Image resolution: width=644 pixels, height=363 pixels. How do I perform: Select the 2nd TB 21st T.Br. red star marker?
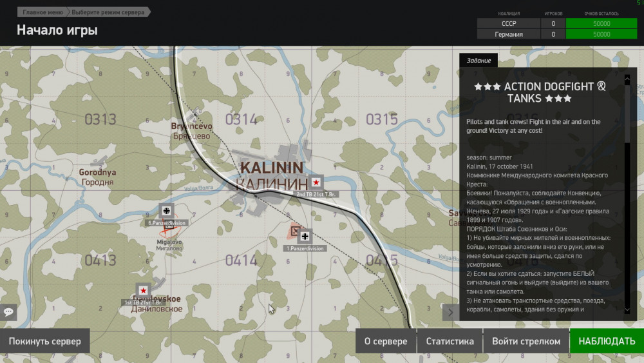316,182
